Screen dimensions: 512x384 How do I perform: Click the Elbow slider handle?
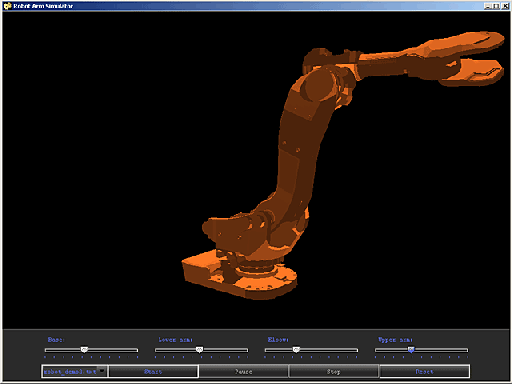pyautogui.click(x=296, y=349)
